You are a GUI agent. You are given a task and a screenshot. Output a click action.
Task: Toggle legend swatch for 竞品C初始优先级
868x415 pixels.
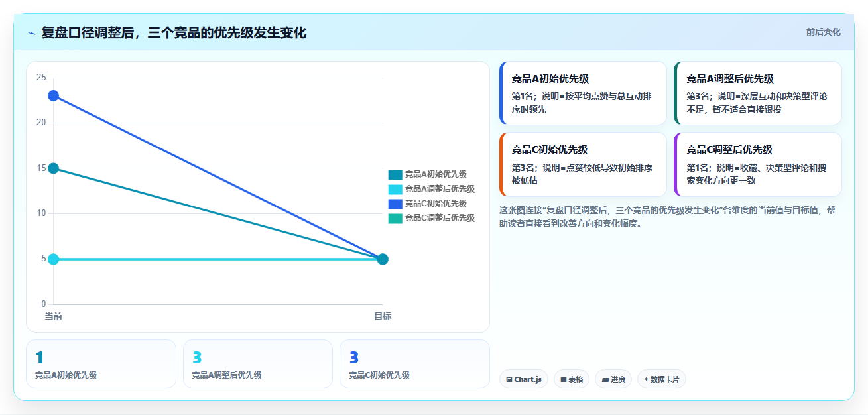click(x=395, y=204)
